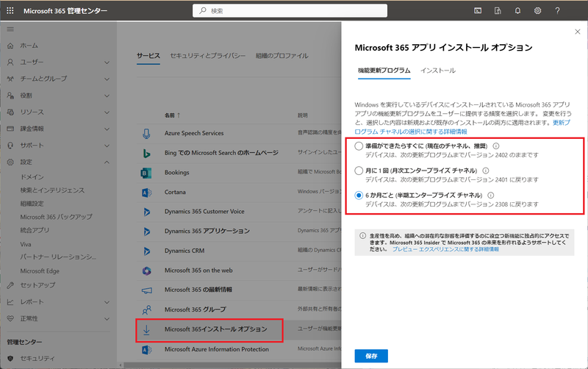The width and height of the screenshot is (588, 369).
Task: Collapse navigation with the hamburger icon
Action: pos(10,29)
